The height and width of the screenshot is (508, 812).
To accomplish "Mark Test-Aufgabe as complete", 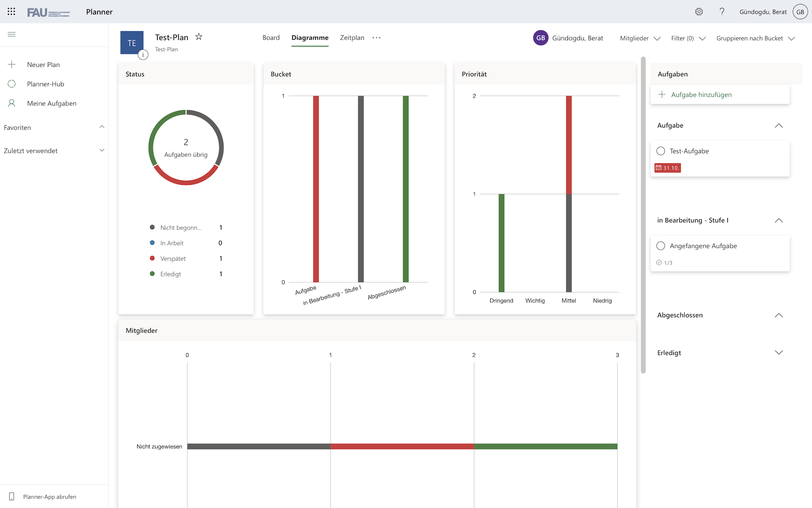I will click(661, 151).
